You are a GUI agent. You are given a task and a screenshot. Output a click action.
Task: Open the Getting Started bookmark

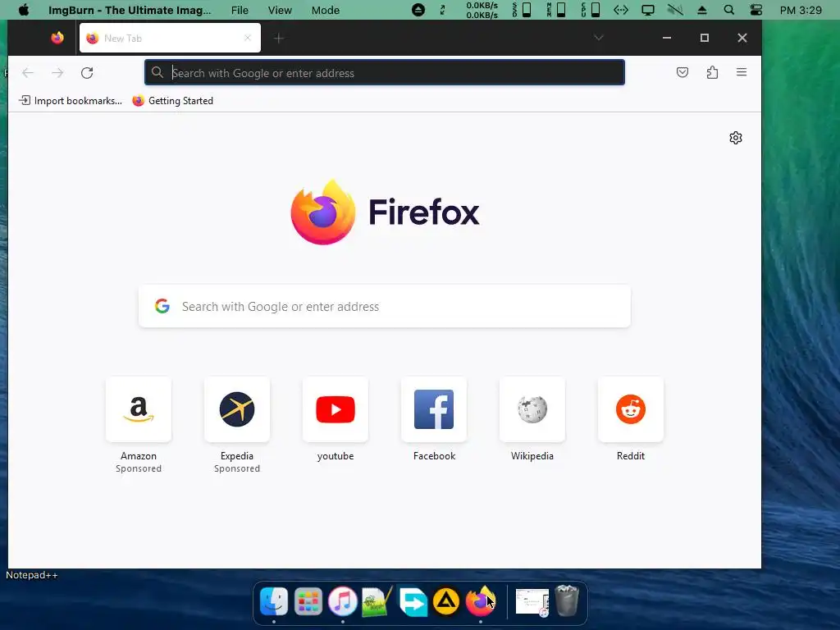(x=172, y=101)
